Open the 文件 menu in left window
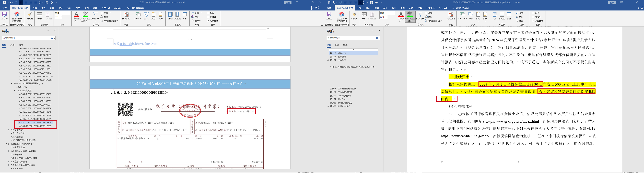The width and height of the screenshot is (644, 173). click(x=5, y=8)
